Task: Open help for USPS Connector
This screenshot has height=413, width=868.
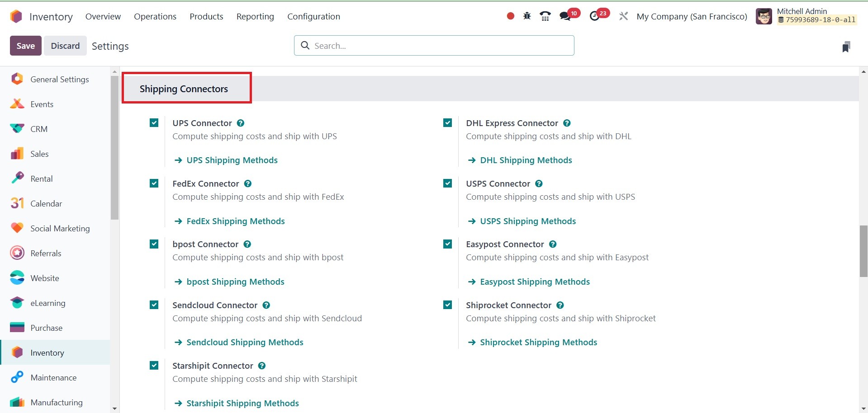Action: tap(539, 183)
